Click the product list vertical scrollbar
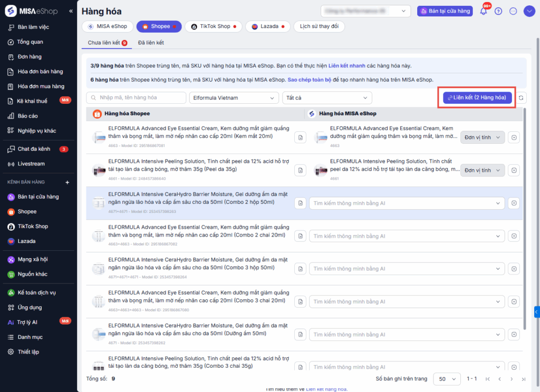 525,219
